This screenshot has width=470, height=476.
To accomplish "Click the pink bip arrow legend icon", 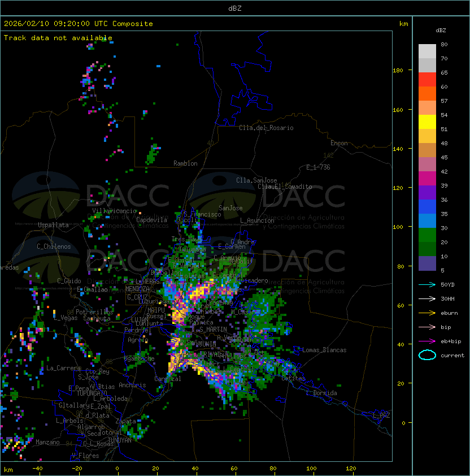I will click(x=427, y=327).
